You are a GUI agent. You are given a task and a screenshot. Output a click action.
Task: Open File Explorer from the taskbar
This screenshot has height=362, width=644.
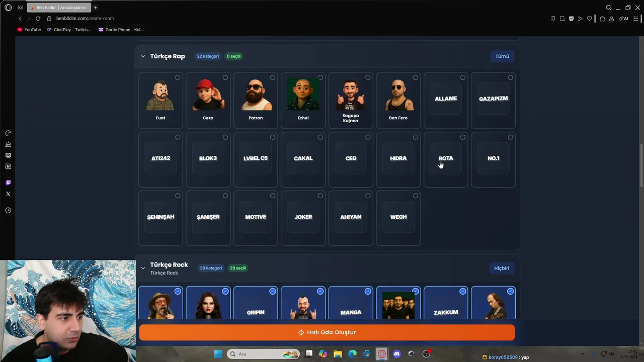click(x=338, y=354)
